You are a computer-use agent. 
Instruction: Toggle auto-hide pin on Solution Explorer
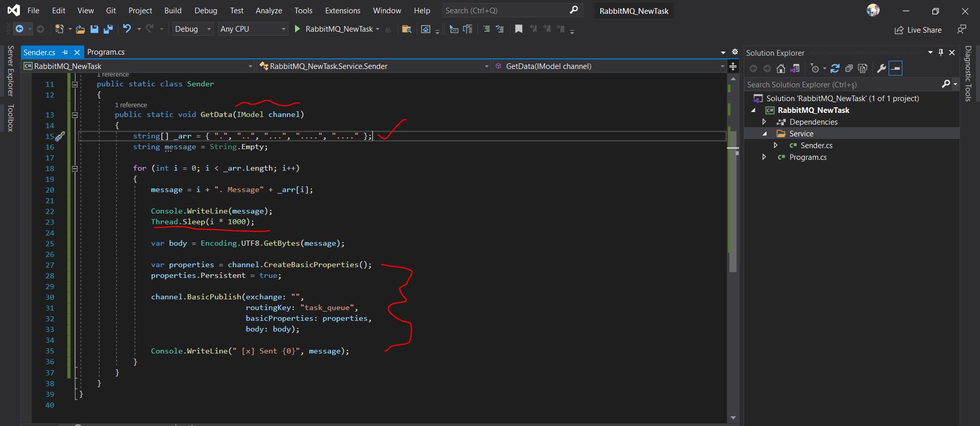click(941, 53)
